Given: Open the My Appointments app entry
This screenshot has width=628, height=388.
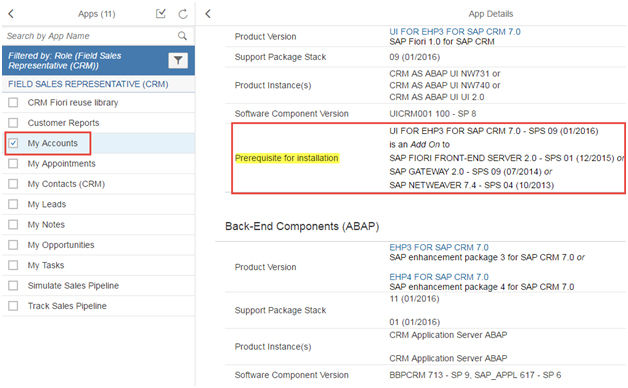Looking at the screenshot, I should [x=61, y=163].
